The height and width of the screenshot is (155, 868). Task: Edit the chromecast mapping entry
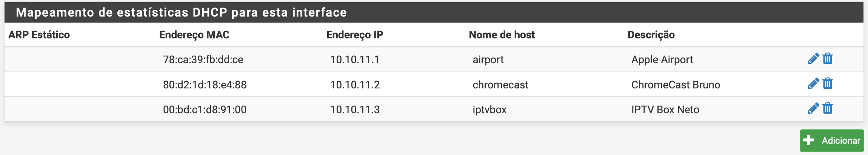[x=813, y=84]
